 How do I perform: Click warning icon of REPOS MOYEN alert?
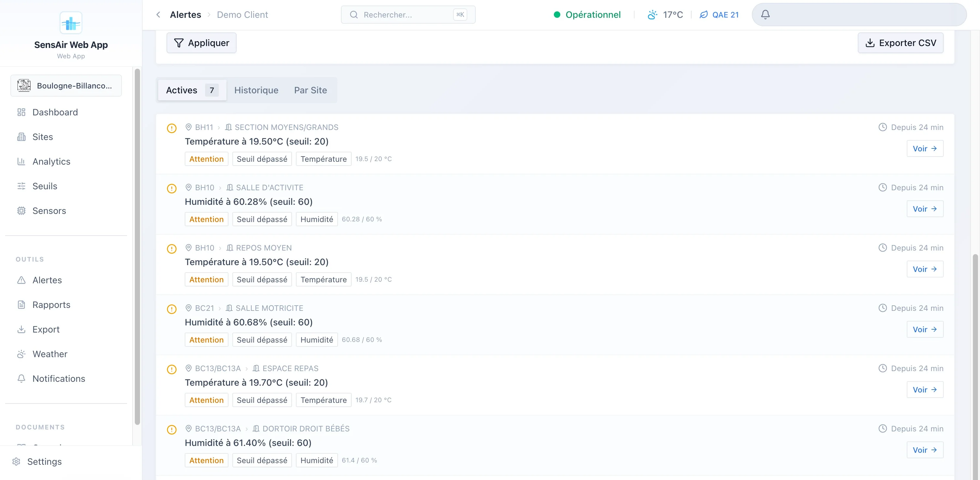point(171,249)
